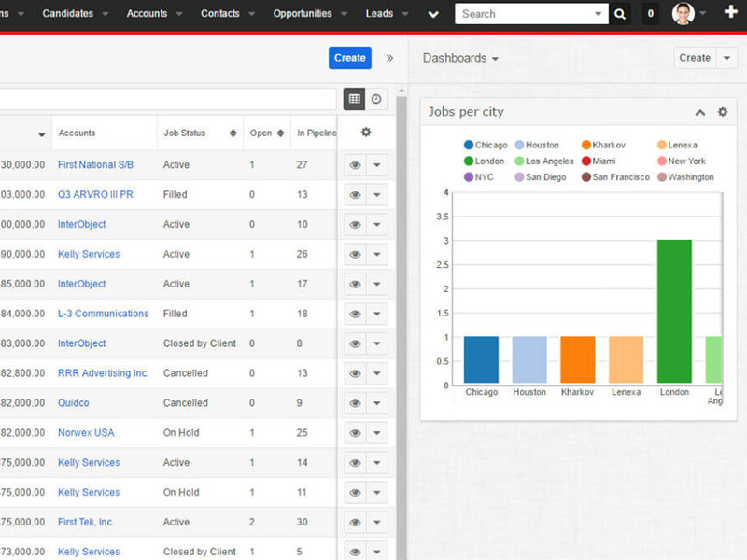
Task: Open list column settings gear
Action: (366, 133)
